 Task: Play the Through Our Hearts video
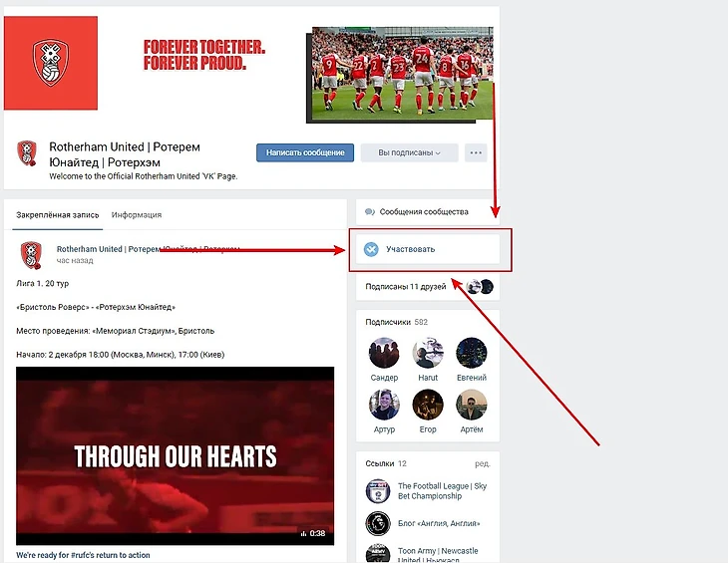(176, 455)
